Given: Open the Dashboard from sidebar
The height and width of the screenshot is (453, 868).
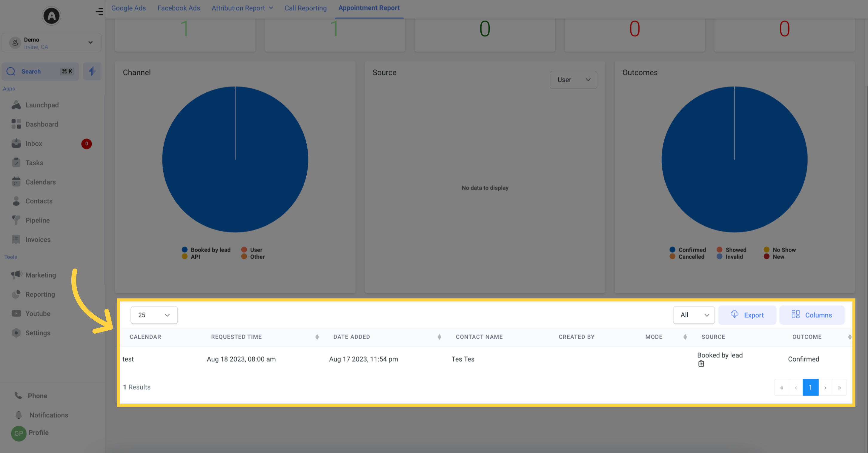Looking at the screenshot, I should 41,124.
